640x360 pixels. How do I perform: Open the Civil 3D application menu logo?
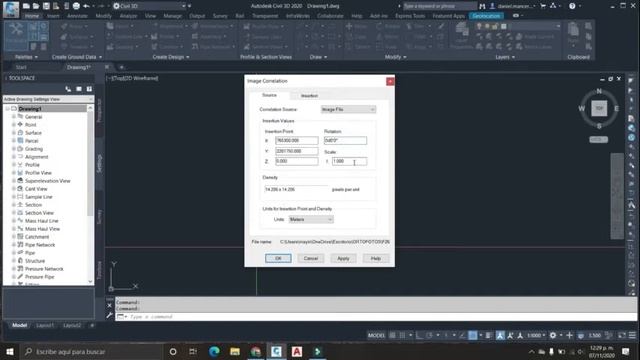point(11,9)
